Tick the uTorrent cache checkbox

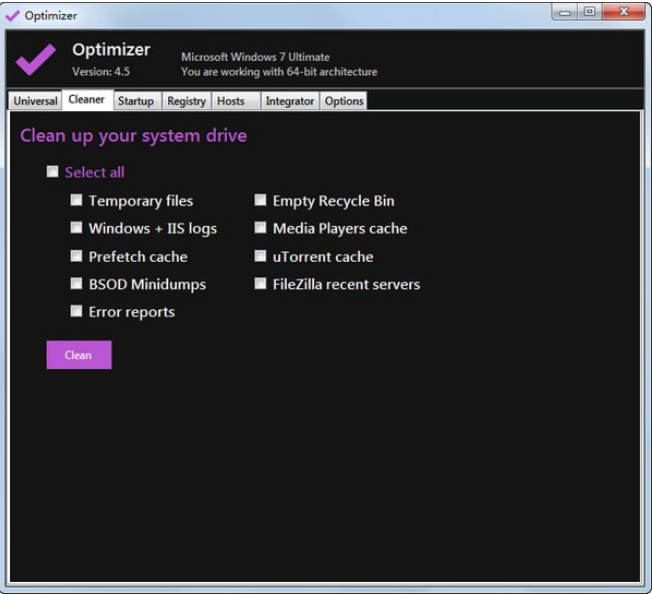pyautogui.click(x=260, y=256)
